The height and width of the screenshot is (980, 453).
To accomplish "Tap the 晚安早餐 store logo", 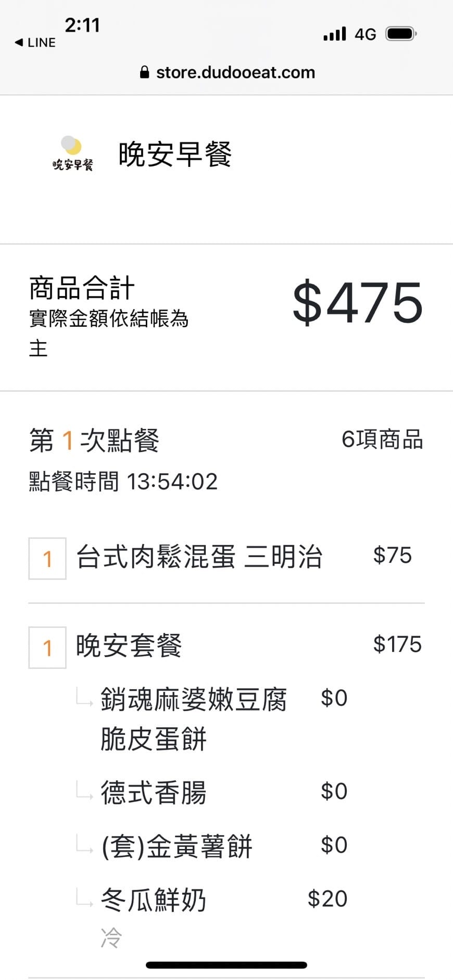I will tap(72, 153).
